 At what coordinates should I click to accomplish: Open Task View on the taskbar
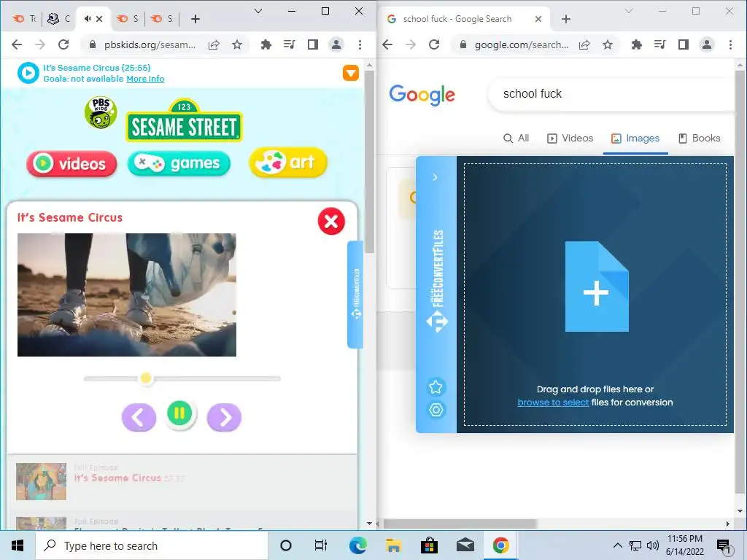tap(321, 545)
